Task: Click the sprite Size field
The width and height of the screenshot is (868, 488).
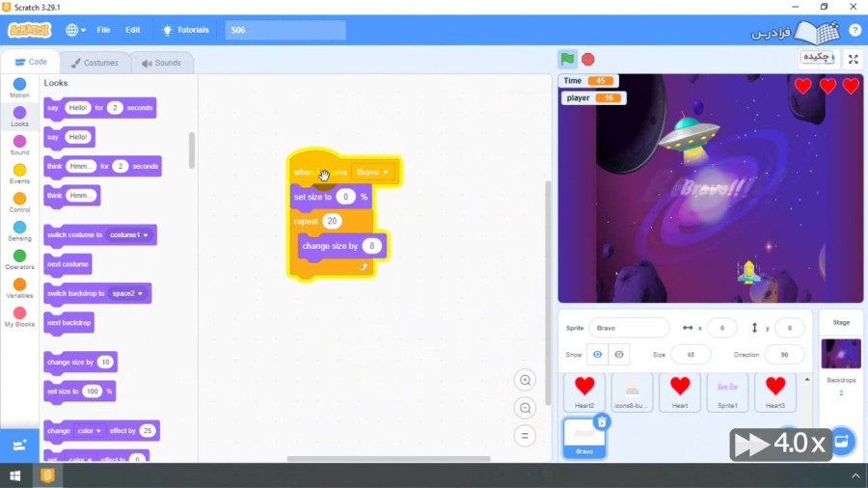Action: pyautogui.click(x=691, y=355)
